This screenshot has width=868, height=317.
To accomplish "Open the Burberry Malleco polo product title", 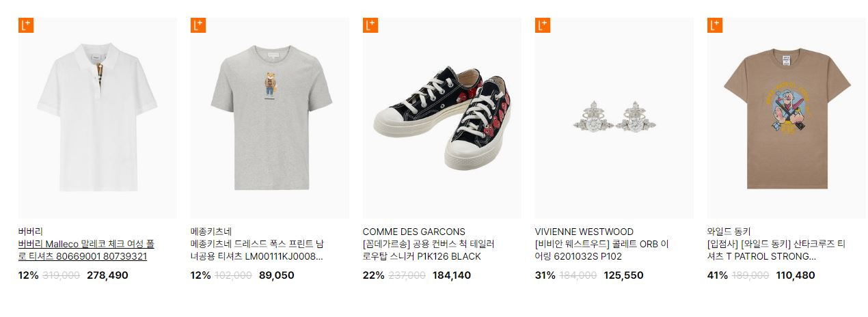I will point(87,250).
